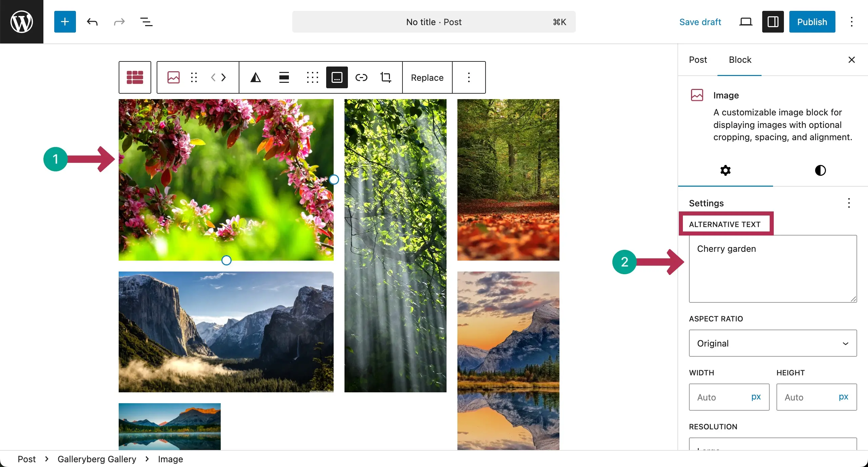Toggle the editor preview view icon

click(746, 22)
